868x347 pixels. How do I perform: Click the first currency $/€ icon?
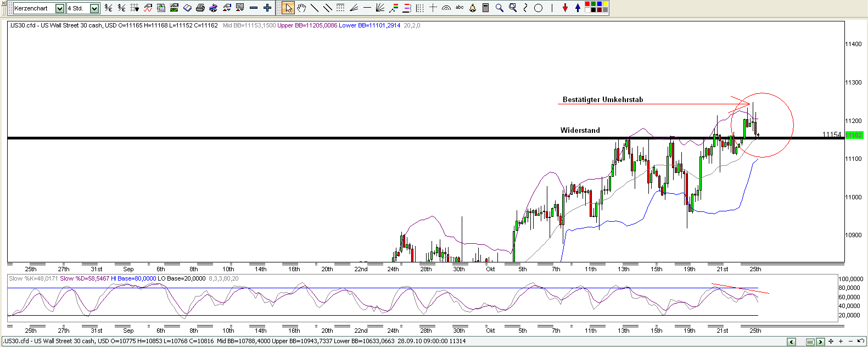click(108, 8)
